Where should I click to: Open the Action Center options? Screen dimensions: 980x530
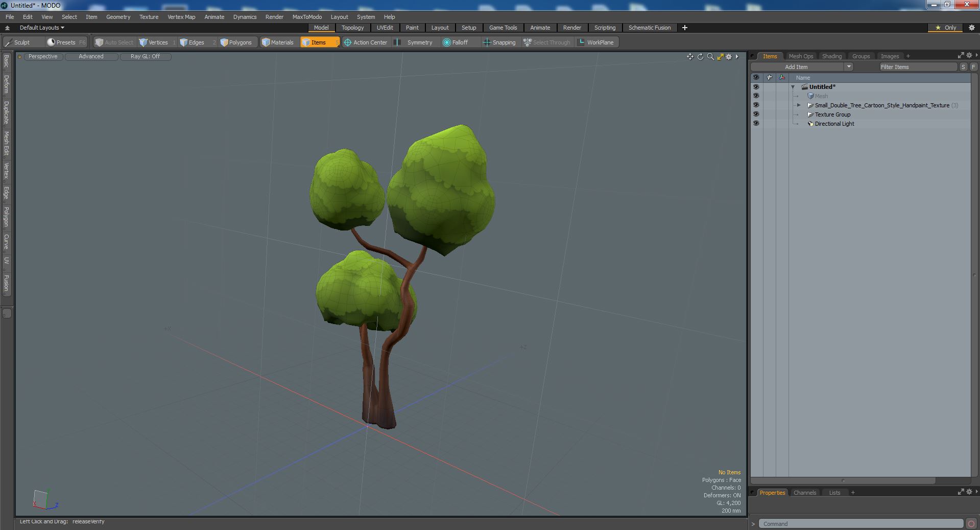(x=366, y=42)
